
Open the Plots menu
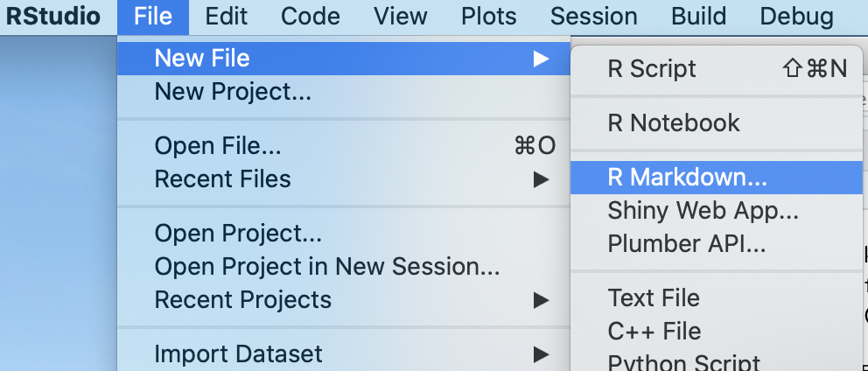489,16
